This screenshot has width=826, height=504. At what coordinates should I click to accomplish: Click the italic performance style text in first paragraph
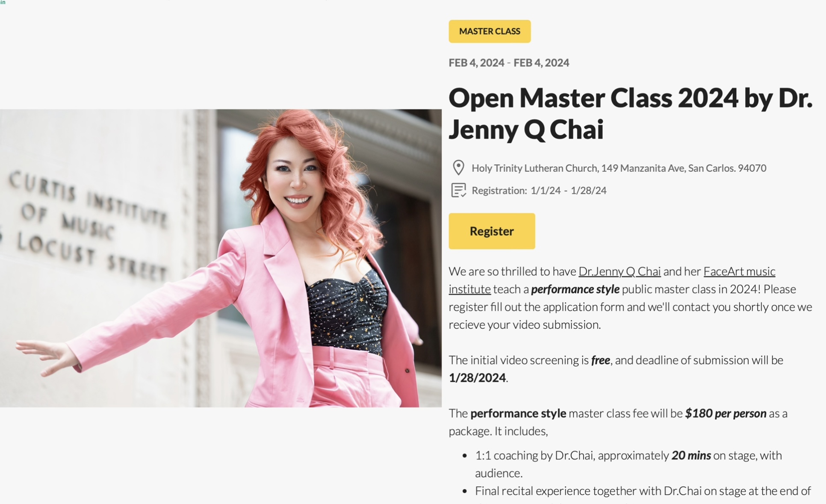(x=575, y=289)
